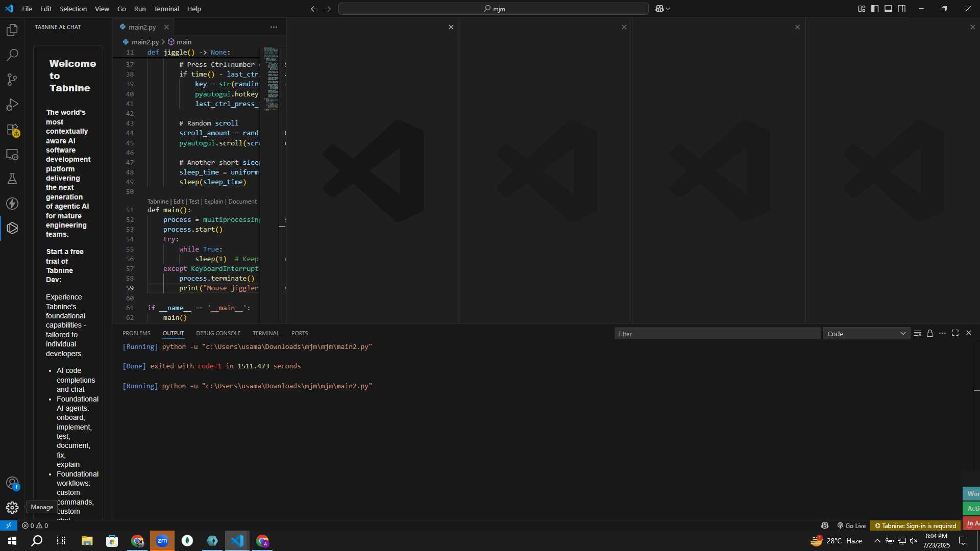Open the Testing flask view
980x551 pixels.
click(12, 179)
